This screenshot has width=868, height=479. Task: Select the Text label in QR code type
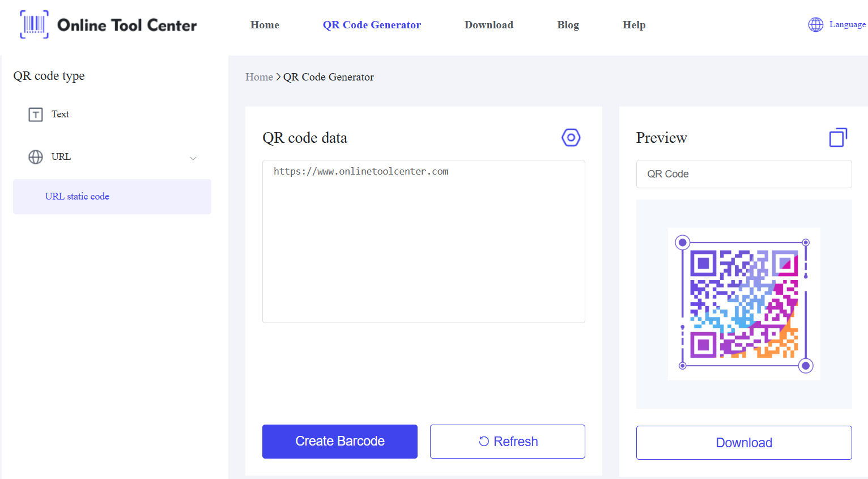[60, 115]
